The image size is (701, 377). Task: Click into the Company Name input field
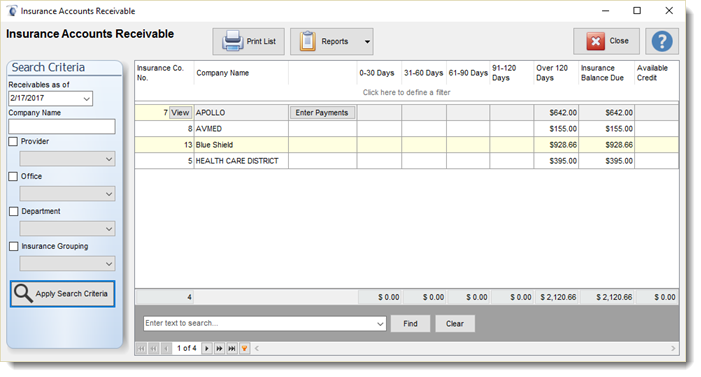pos(62,127)
